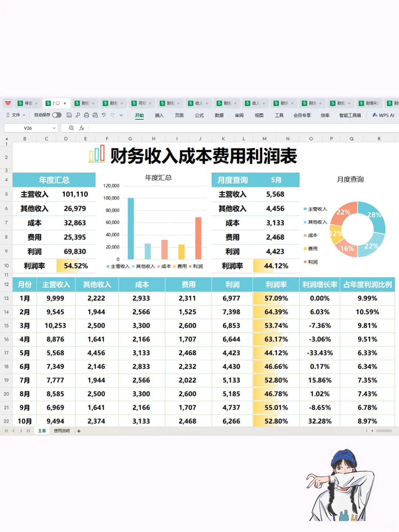
Task: Toggle the 自动保存 switch
Action: tap(57, 115)
